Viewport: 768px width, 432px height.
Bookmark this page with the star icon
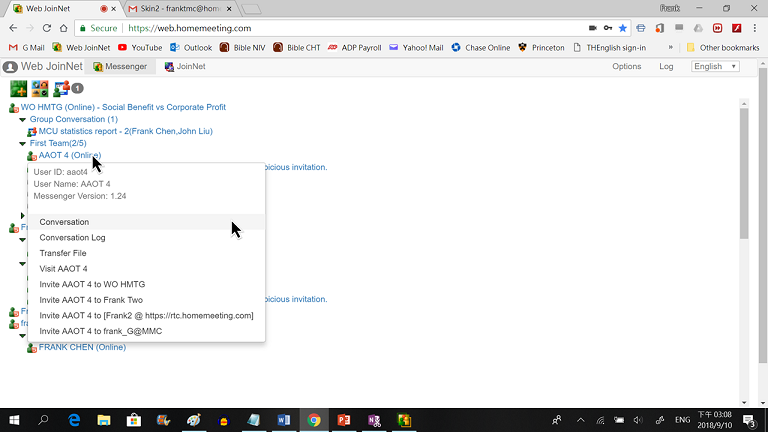[624, 29]
